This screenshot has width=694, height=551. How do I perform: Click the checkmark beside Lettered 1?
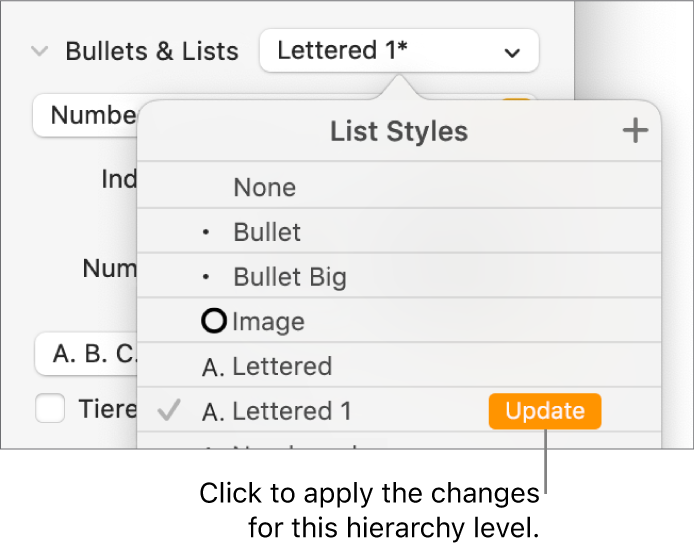(170, 411)
